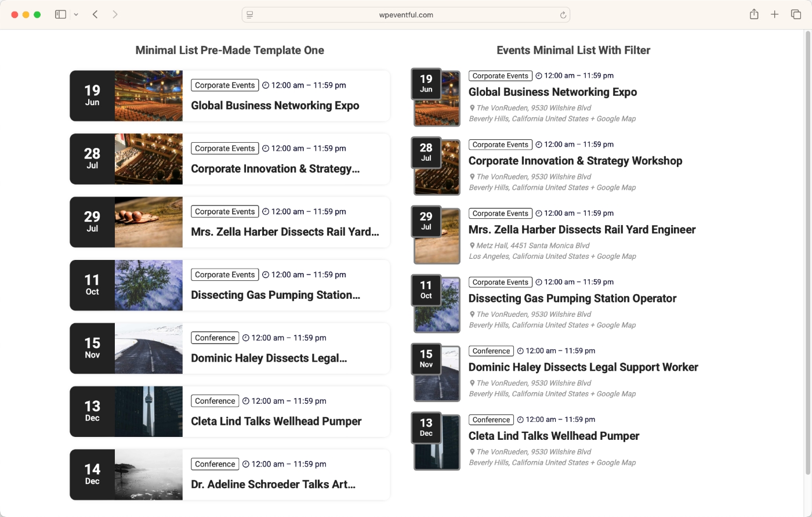Click the Minimal List Pre-Made Template One heading
The height and width of the screenshot is (517, 812).
click(x=230, y=50)
